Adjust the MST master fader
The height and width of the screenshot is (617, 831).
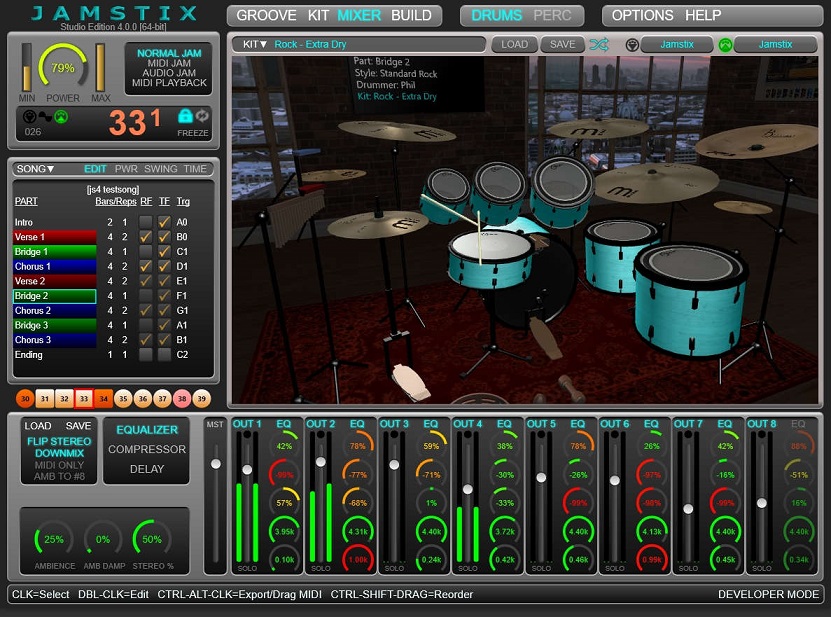[x=215, y=464]
